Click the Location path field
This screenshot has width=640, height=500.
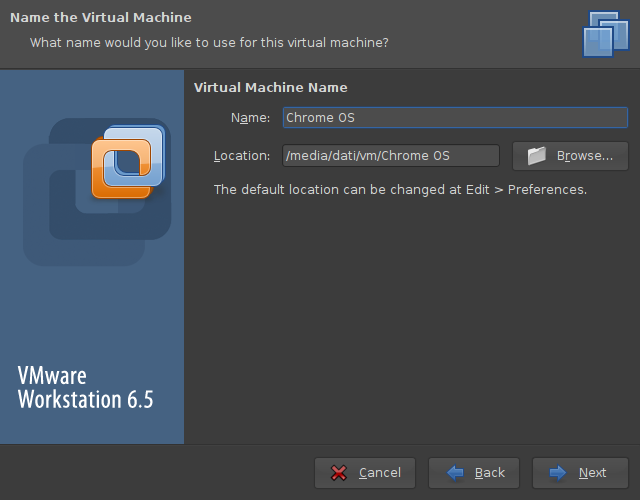click(x=391, y=156)
